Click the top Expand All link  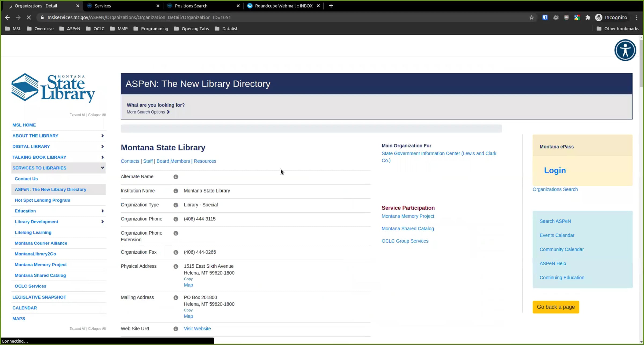pos(77,115)
